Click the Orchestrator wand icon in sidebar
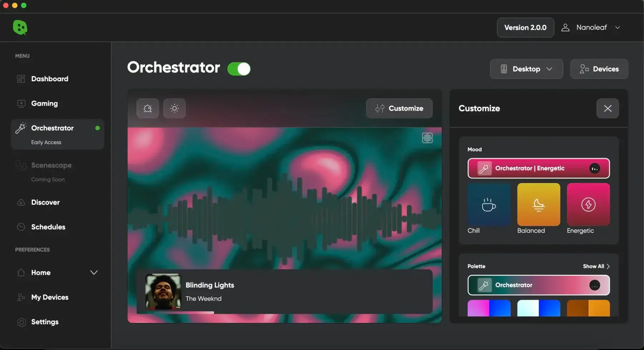Viewport: 644px width, 350px height. pyautogui.click(x=21, y=128)
